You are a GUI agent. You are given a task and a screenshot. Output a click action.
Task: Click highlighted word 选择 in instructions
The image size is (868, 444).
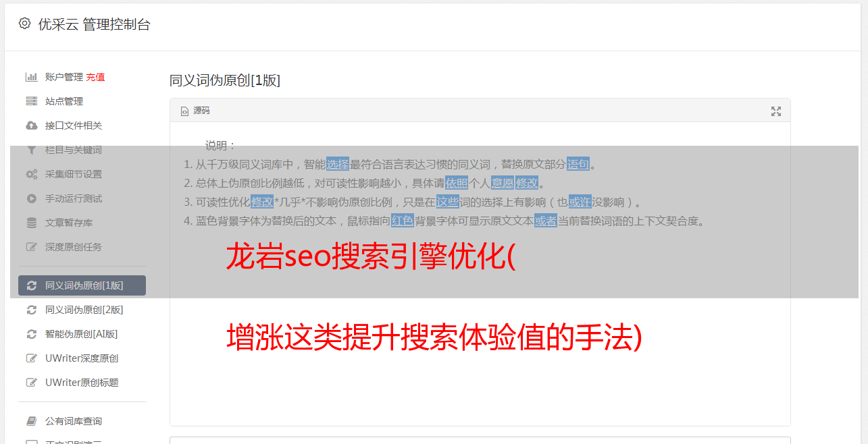tap(338, 164)
